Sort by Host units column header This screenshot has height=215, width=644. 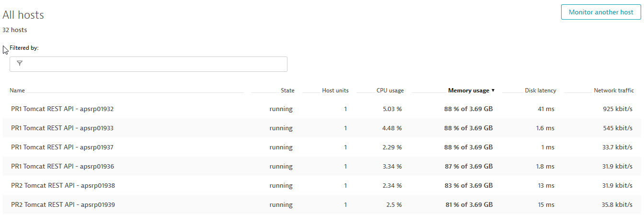pos(335,91)
